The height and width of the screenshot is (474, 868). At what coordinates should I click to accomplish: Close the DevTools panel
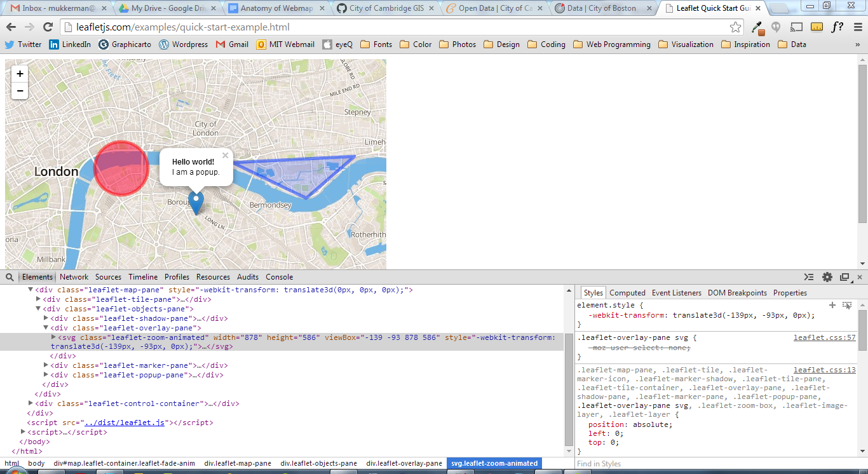click(860, 277)
